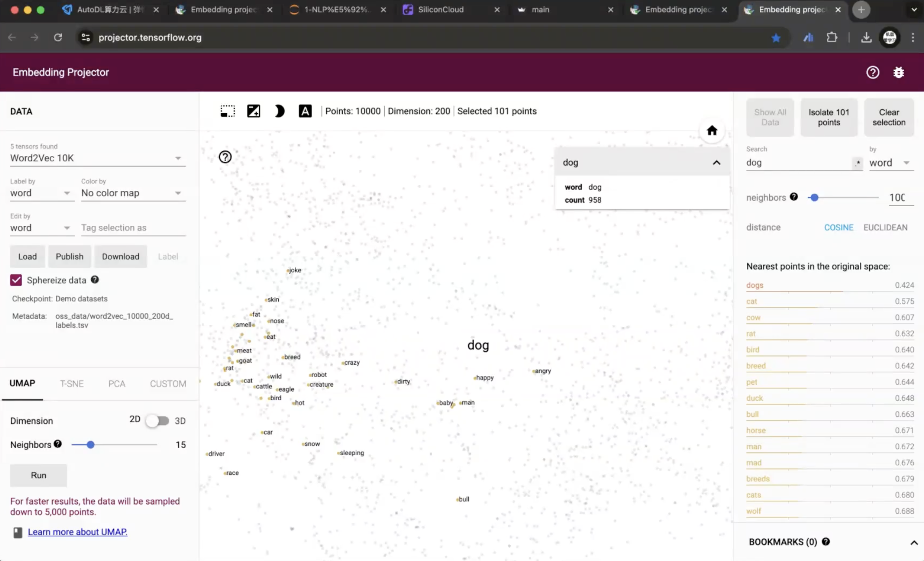Go back in browser history
Screen dimensions: 924x561
[x=12, y=37]
